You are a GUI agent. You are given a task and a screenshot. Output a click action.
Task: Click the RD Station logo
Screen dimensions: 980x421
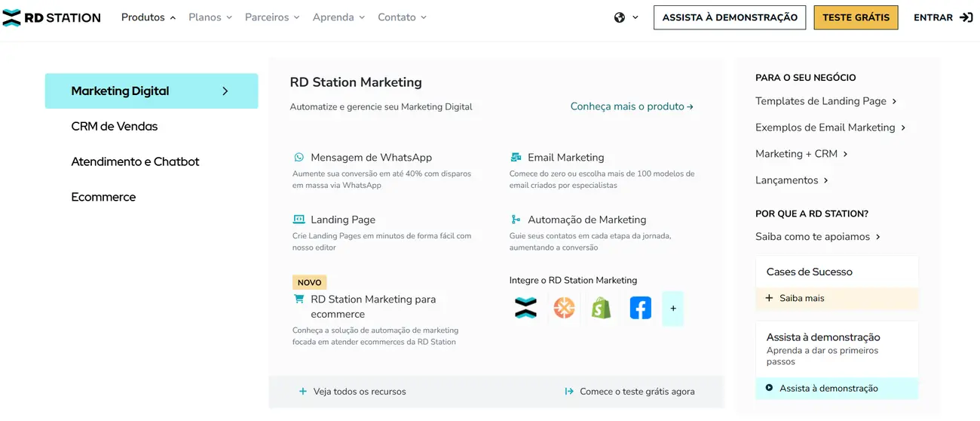point(51,17)
